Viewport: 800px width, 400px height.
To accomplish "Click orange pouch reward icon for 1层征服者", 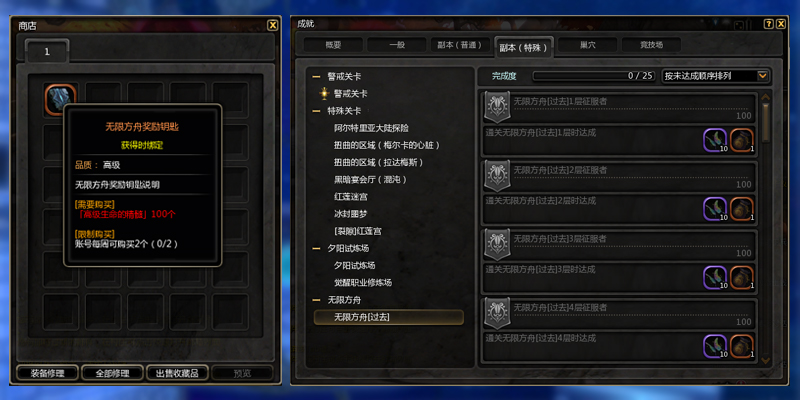I will pos(742,140).
